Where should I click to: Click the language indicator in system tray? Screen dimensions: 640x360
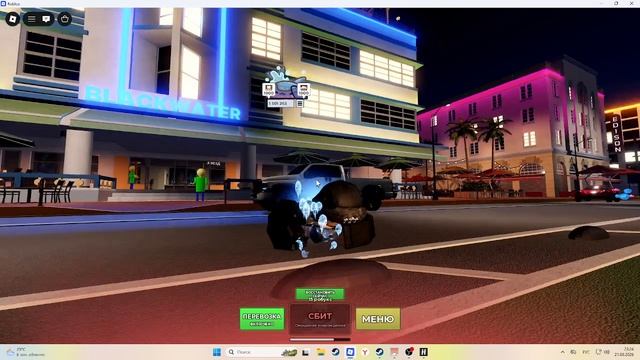[585, 352]
